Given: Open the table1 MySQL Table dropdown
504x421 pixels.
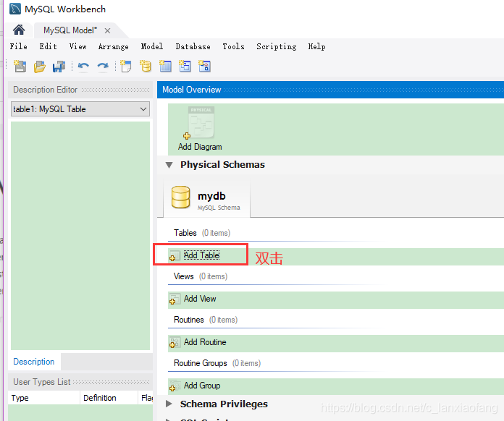Looking at the screenshot, I should 80,109.
